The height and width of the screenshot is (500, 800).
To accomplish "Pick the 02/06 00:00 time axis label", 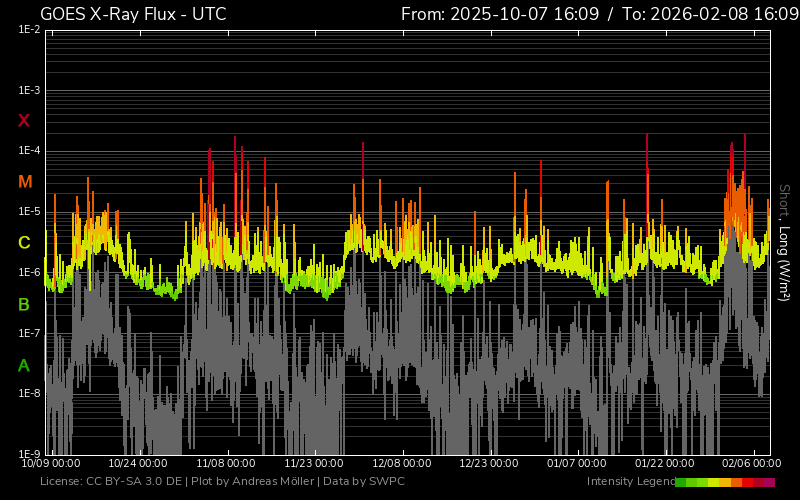I will click(x=752, y=463).
